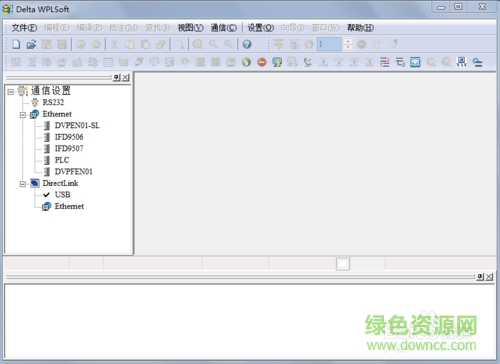Collapse the top-level Ethernet tree node
500x364 pixels.
click(23, 115)
